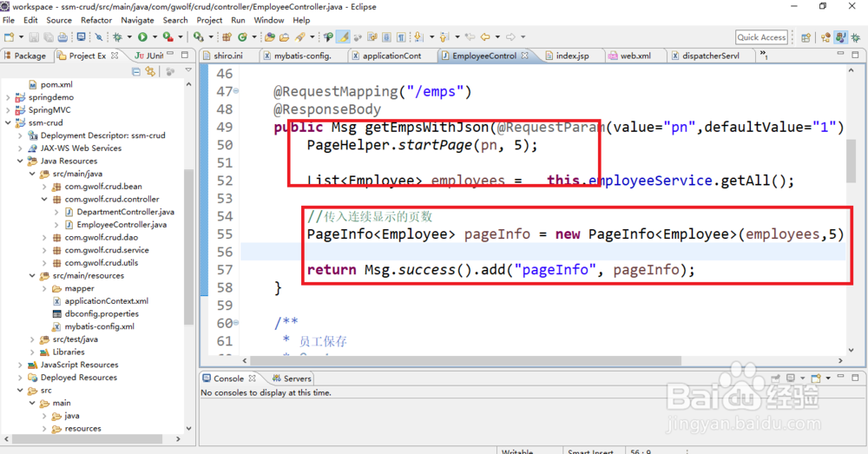Expand the springdemo project node
The width and height of the screenshot is (868, 454).
(x=8, y=97)
